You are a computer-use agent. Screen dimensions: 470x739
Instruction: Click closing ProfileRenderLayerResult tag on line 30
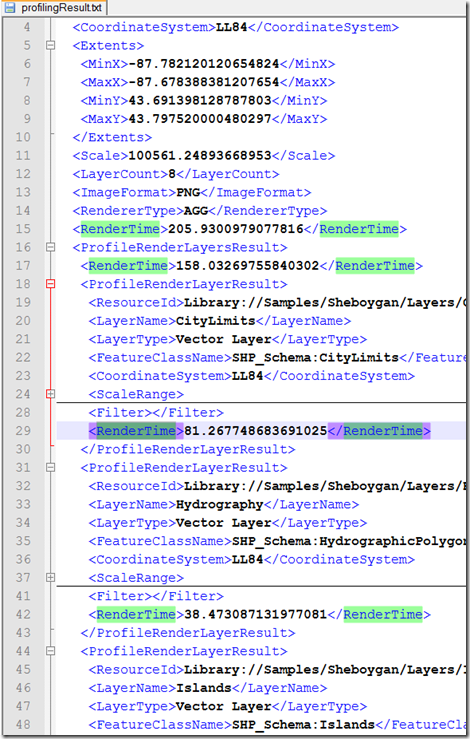188,449
